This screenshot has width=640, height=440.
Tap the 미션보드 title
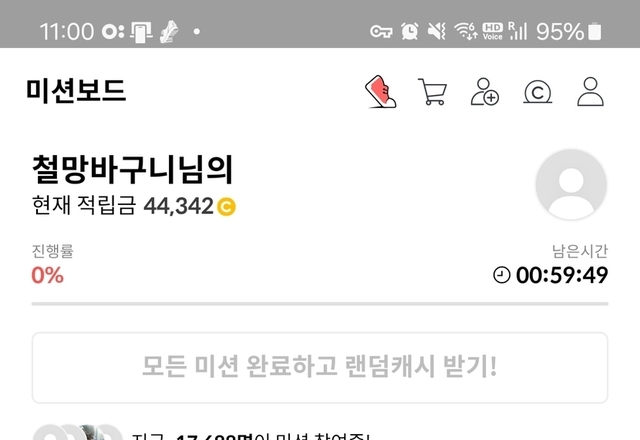76,91
